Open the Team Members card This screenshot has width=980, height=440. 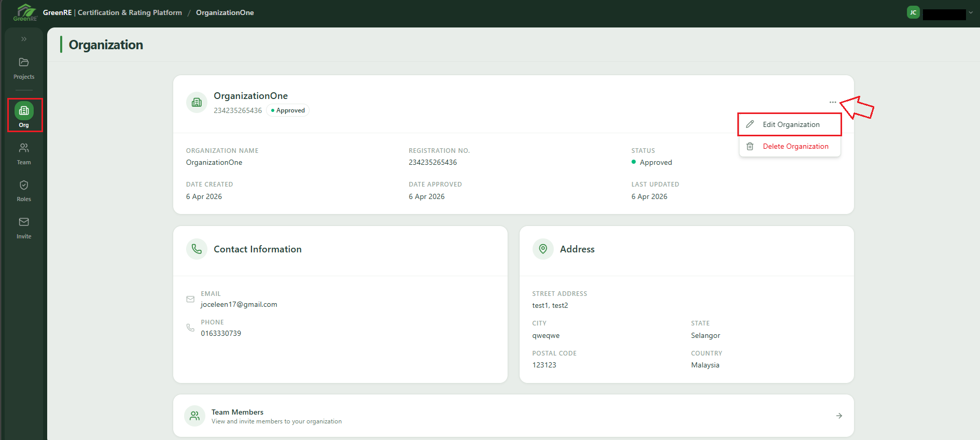[x=513, y=416]
